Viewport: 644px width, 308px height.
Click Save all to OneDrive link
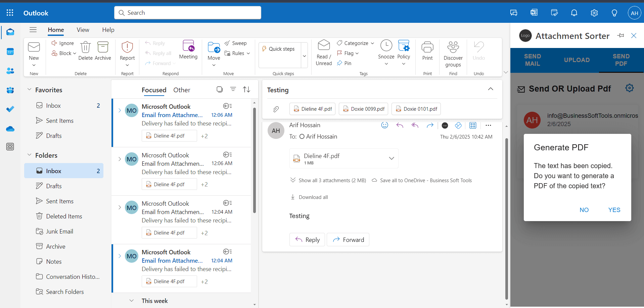(422, 181)
